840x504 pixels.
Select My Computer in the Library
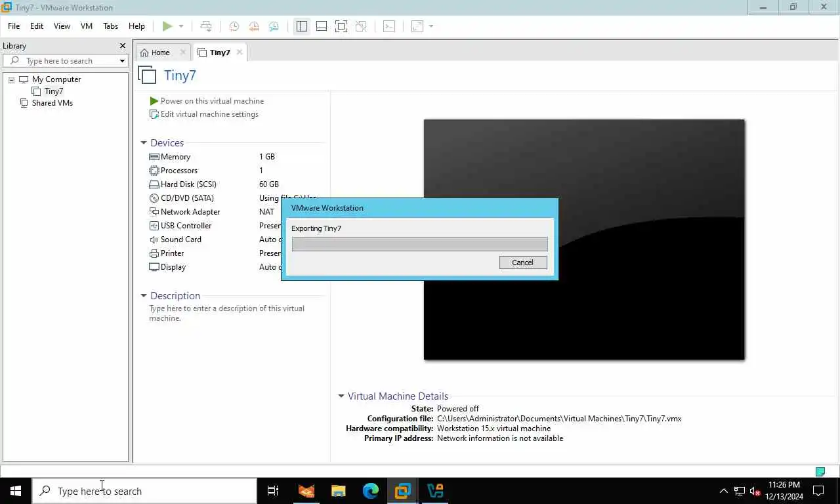coord(56,79)
